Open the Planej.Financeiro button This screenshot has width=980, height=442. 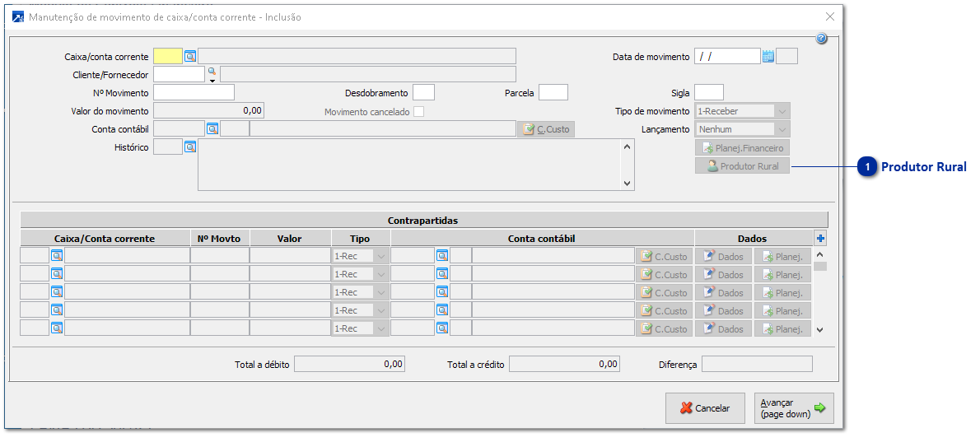742,148
